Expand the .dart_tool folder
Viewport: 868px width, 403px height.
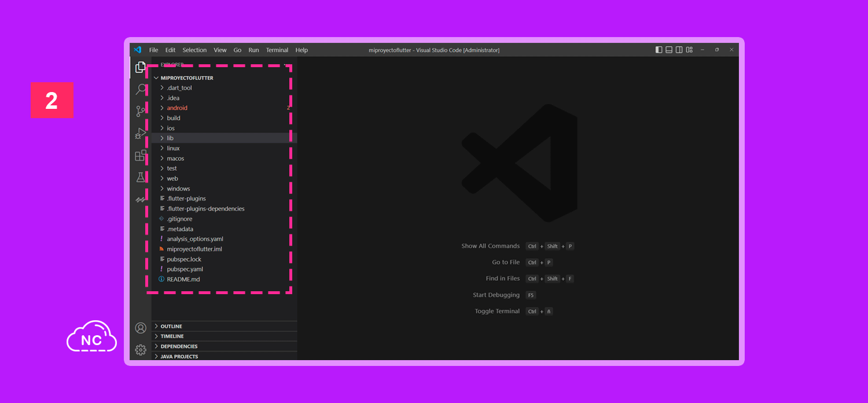(224, 88)
